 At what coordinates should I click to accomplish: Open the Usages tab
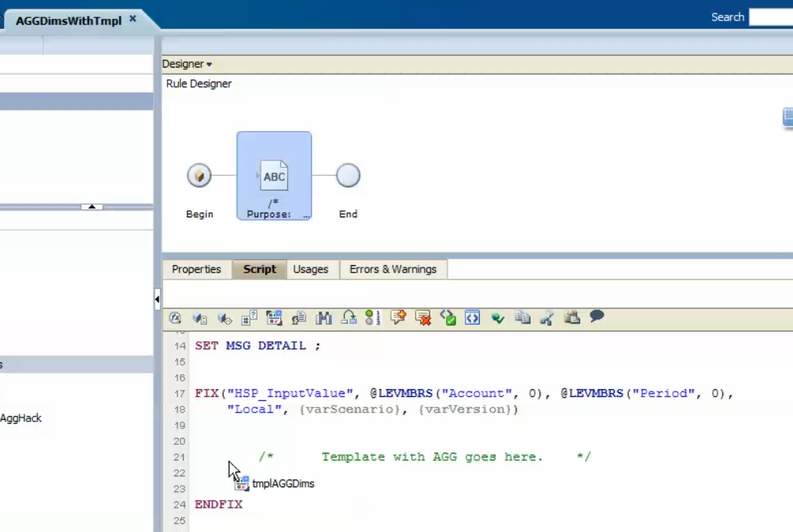coord(310,269)
